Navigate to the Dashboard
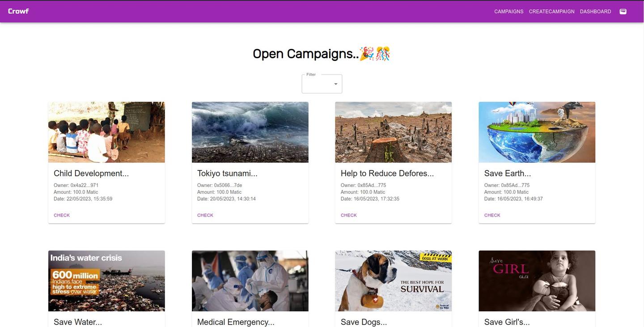 click(595, 12)
